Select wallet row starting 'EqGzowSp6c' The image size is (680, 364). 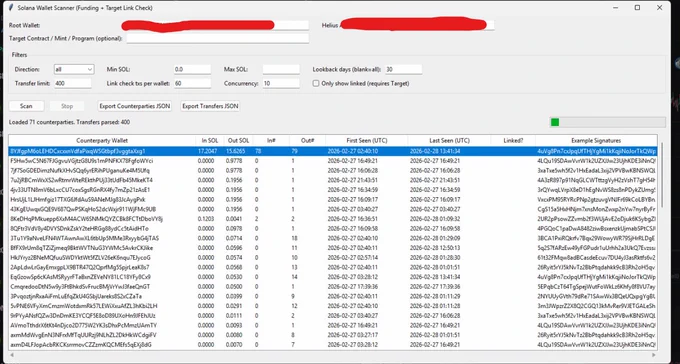[333, 277]
